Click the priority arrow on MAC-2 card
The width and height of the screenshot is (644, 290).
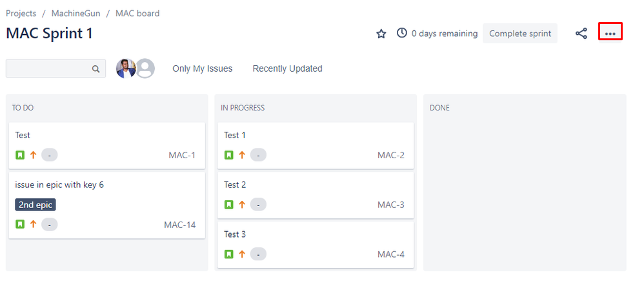coord(242,155)
